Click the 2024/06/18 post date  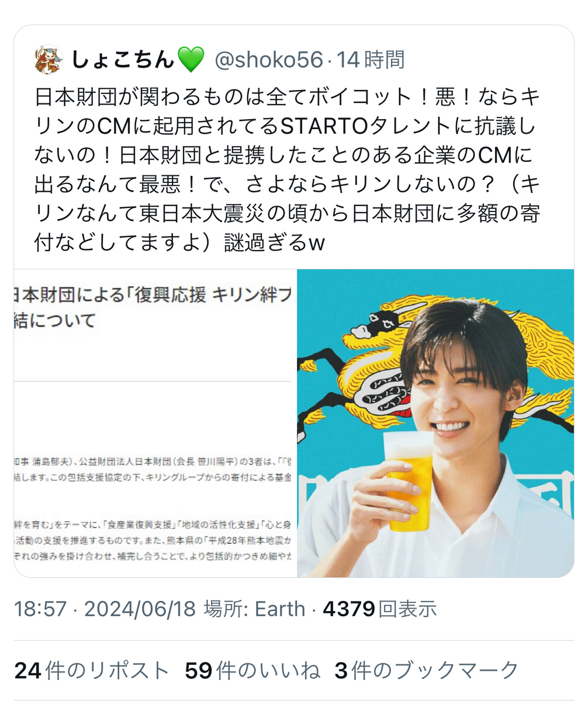(x=140, y=609)
